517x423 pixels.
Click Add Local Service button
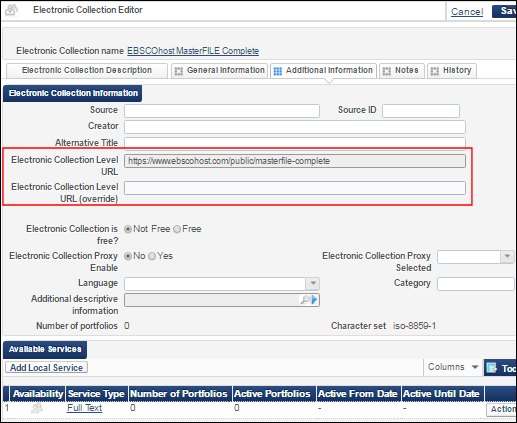(x=46, y=367)
